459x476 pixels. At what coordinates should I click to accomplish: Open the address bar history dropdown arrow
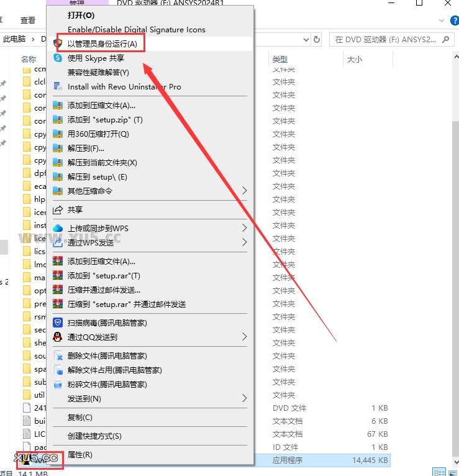click(306, 40)
